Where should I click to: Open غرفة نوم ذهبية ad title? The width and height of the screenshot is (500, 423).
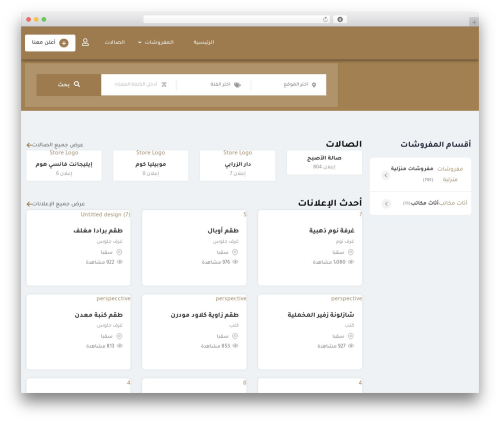[x=332, y=230]
